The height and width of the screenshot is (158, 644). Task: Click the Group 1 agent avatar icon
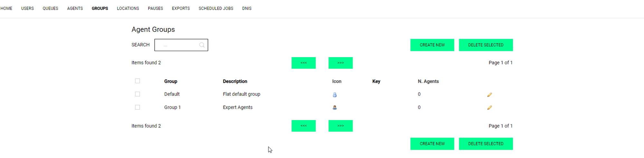click(x=335, y=108)
